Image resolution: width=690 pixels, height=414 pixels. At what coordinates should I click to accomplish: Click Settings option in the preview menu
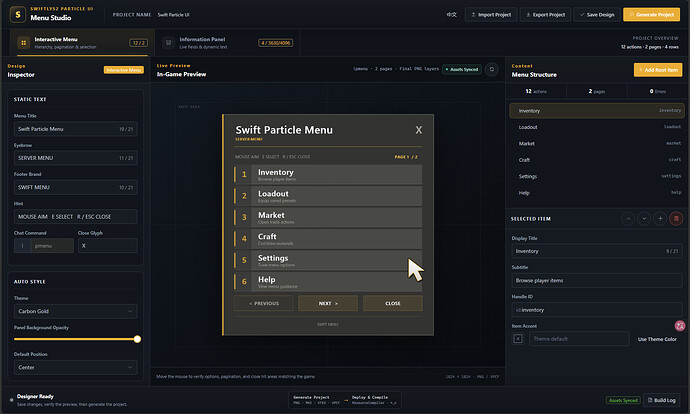point(328,260)
